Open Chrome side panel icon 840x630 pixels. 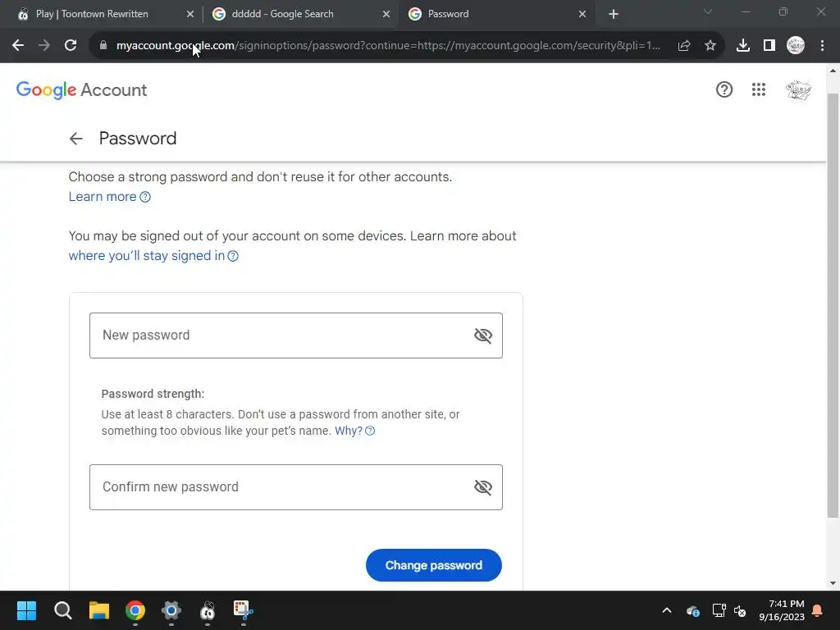(x=769, y=46)
